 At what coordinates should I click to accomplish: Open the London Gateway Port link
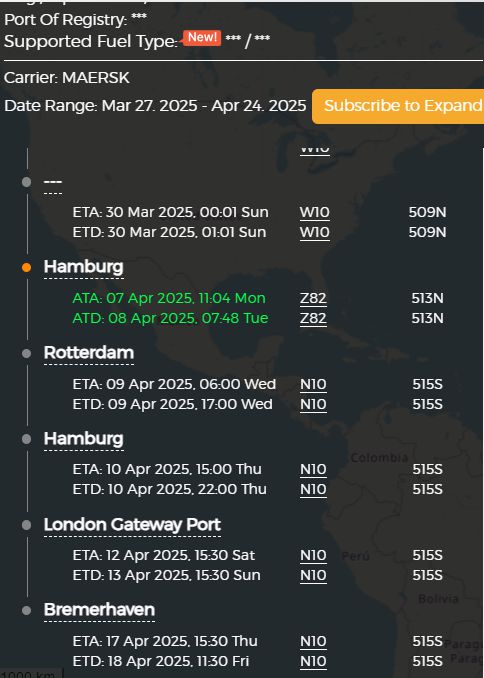click(x=132, y=524)
